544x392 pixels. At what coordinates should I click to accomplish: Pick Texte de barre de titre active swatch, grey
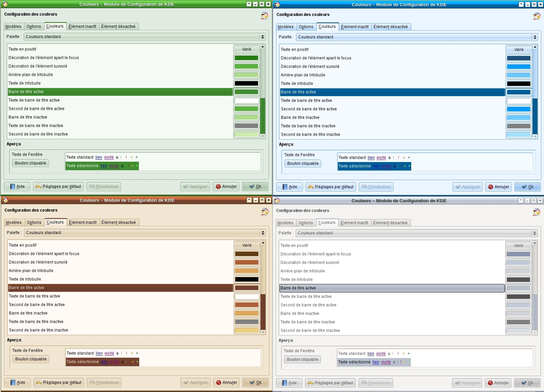coord(519,297)
